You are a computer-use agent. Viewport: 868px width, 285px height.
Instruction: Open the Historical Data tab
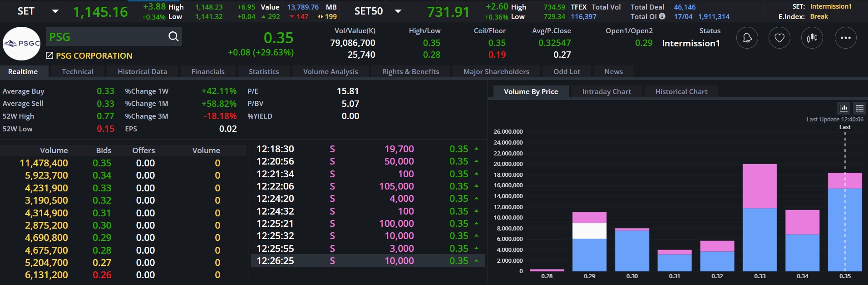143,71
